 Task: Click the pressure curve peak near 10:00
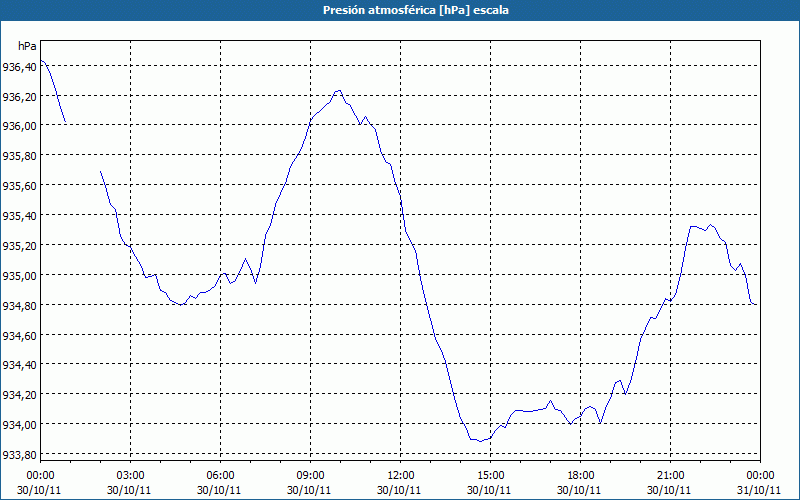339,91
